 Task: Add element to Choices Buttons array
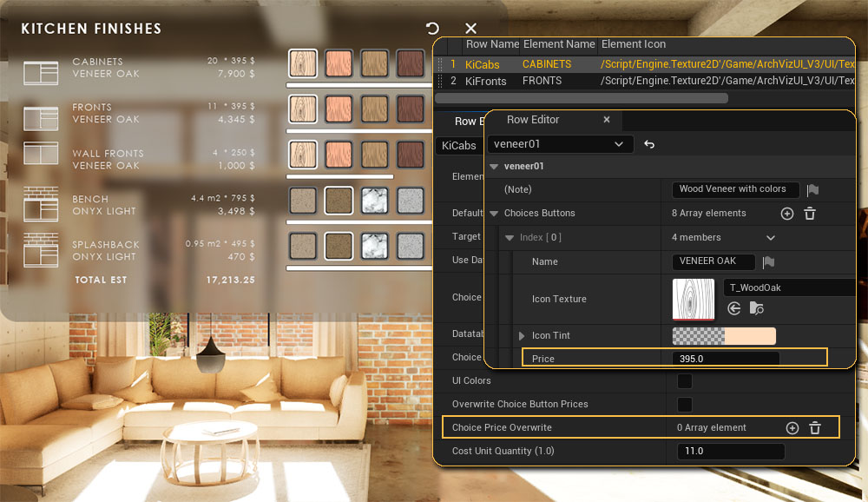pos(787,214)
